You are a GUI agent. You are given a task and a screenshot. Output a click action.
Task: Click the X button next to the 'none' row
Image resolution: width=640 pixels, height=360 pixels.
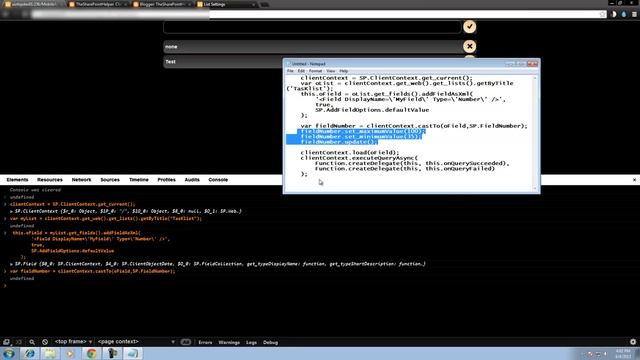(469, 46)
